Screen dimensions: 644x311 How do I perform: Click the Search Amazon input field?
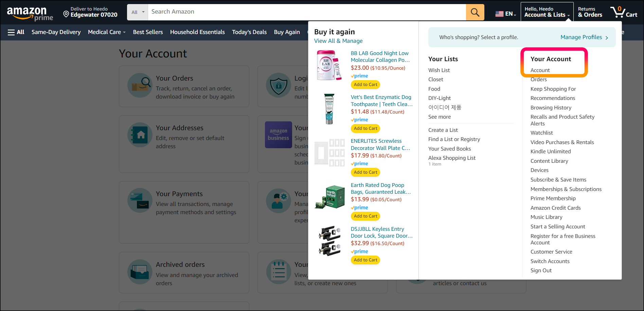(307, 12)
